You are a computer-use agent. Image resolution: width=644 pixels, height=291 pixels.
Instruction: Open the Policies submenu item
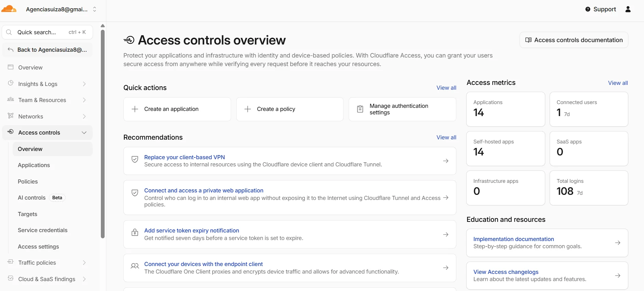coord(28,181)
